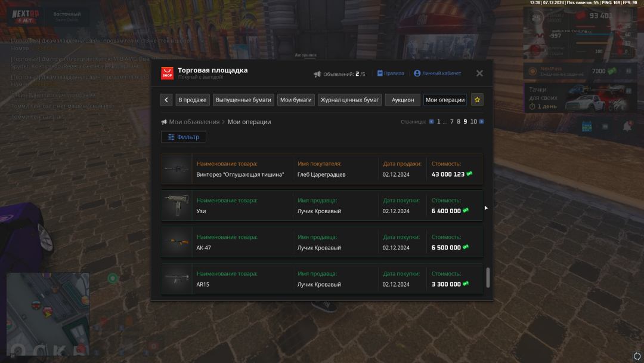Switch to the В продаже tab
The width and height of the screenshot is (644, 363).
tap(192, 100)
